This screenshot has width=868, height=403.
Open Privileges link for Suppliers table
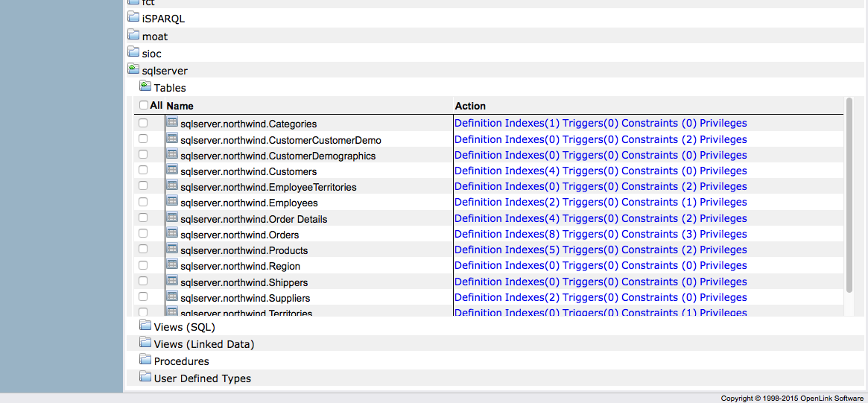tap(723, 297)
